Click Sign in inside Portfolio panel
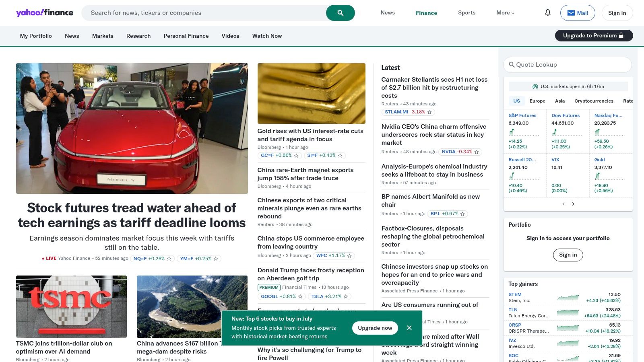 568,255
